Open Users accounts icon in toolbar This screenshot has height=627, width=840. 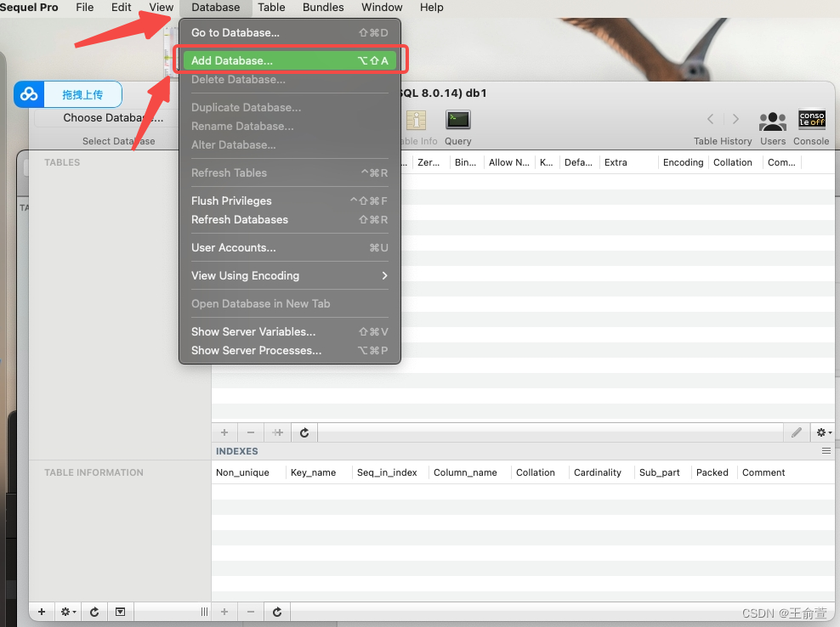[773, 121]
